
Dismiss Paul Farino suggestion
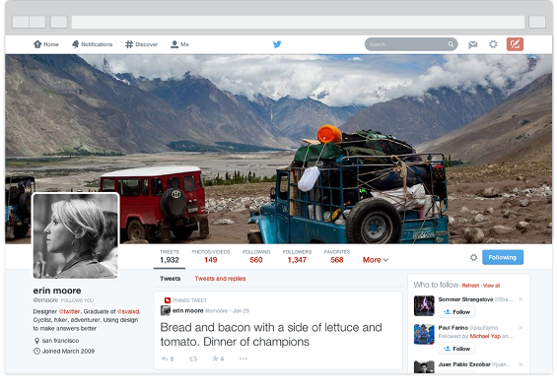click(521, 327)
